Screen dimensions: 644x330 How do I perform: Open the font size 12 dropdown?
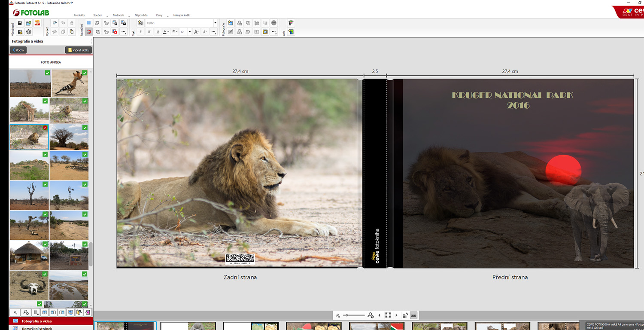189,32
